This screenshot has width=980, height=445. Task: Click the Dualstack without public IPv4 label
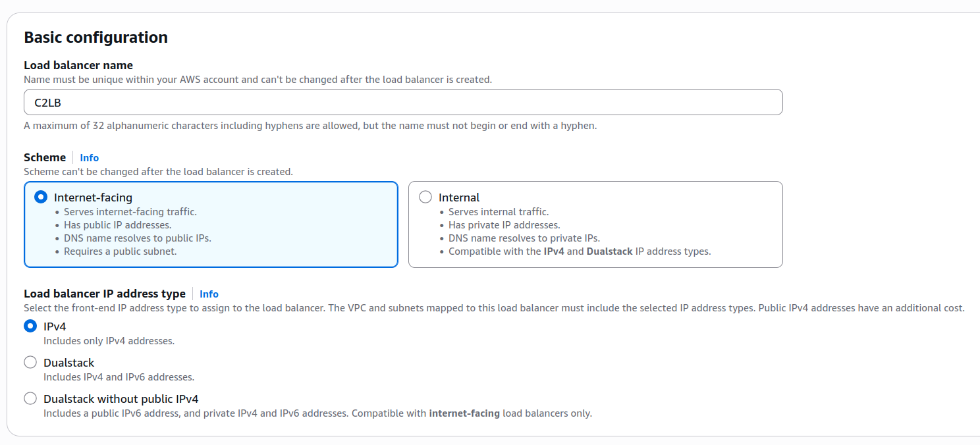(x=121, y=399)
